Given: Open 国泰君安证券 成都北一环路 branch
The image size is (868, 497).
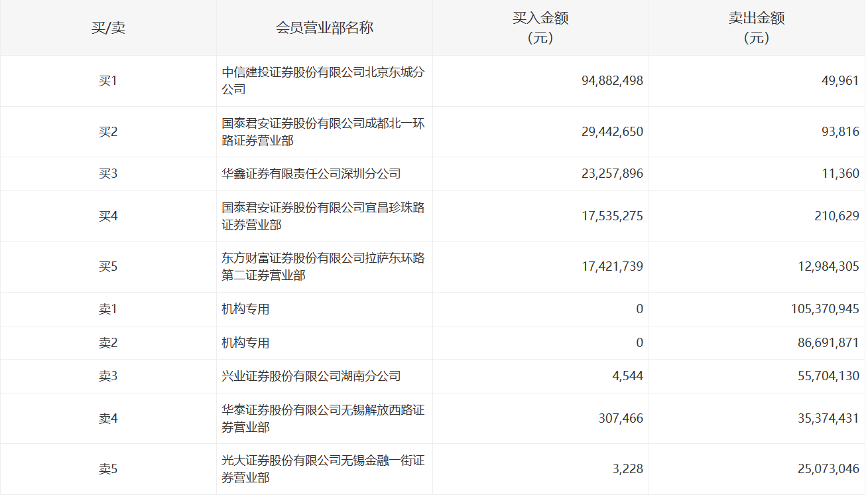Looking at the screenshot, I should [x=322, y=132].
